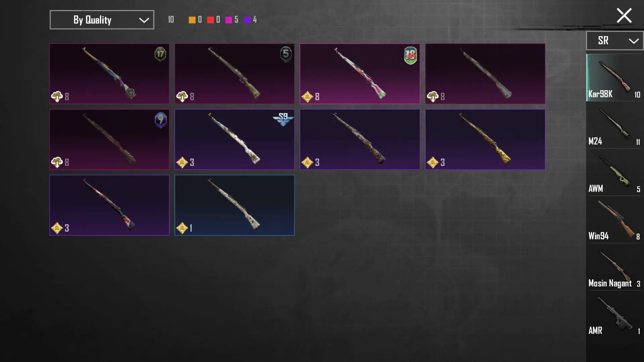The image size is (644, 362).
Task: Open the Mosin Nagant skins list
Action: (x=614, y=267)
